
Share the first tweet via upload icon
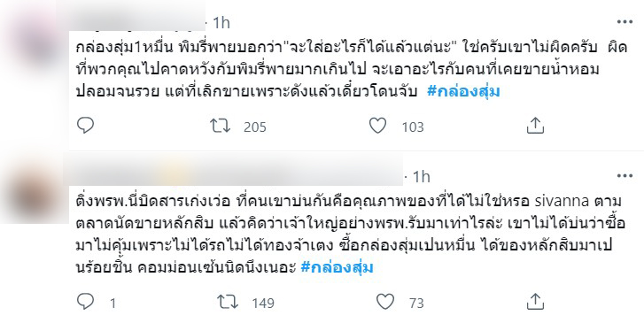point(535,126)
